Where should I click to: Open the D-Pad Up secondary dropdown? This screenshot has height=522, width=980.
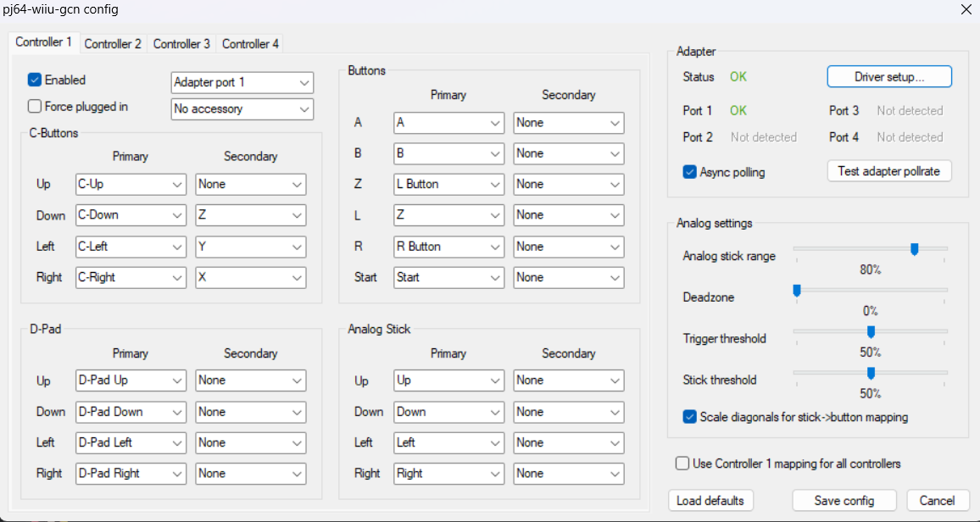pyautogui.click(x=251, y=380)
